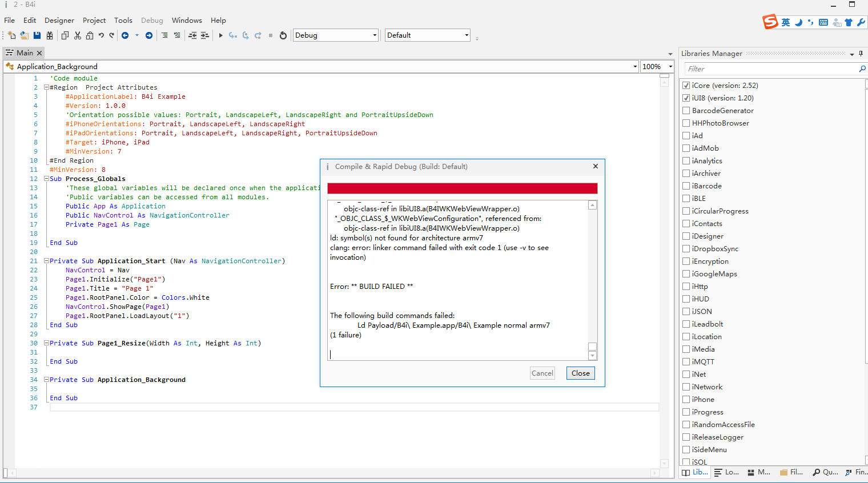Click the build log scrollbar up arrow
This screenshot has height=483, width=868.
coord(593,205)
